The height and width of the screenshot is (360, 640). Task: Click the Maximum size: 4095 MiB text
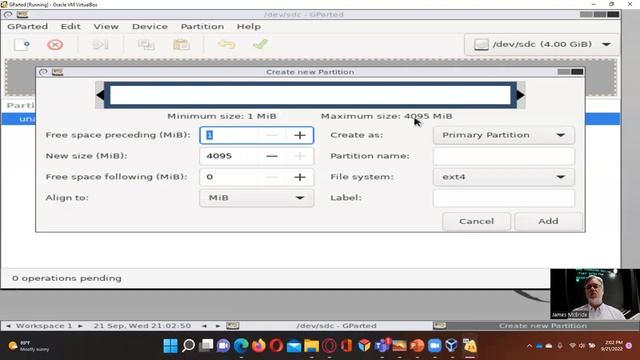[387, 116]
